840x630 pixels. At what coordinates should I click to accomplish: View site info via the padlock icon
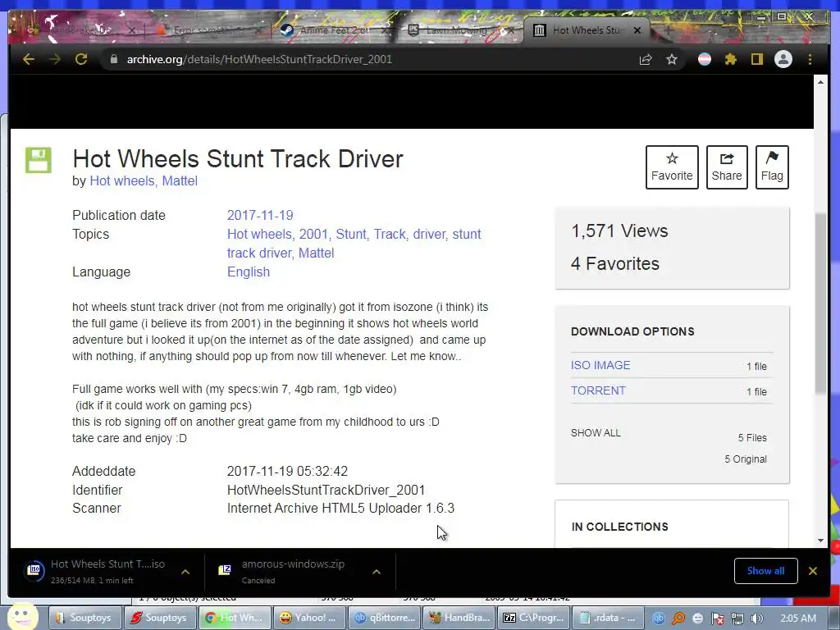pos(113,59)
